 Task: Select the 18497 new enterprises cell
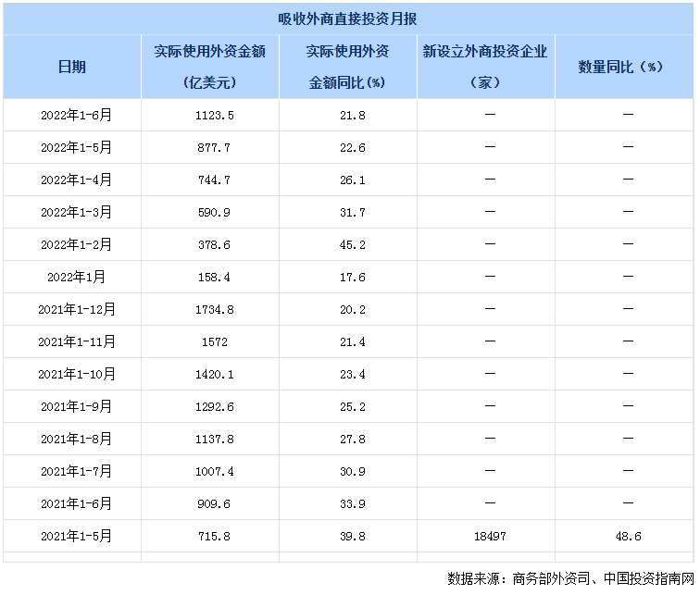tap(488, 536)
